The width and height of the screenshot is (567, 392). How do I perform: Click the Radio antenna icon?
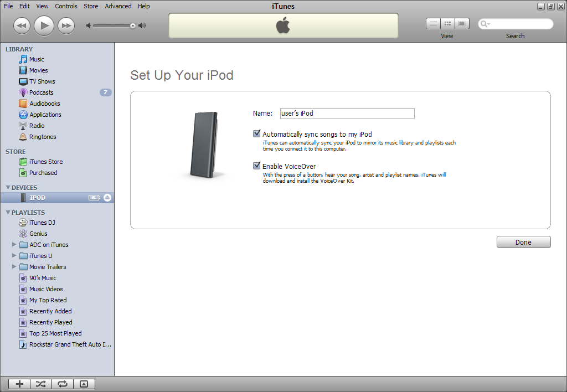click(x=23, y=126)
